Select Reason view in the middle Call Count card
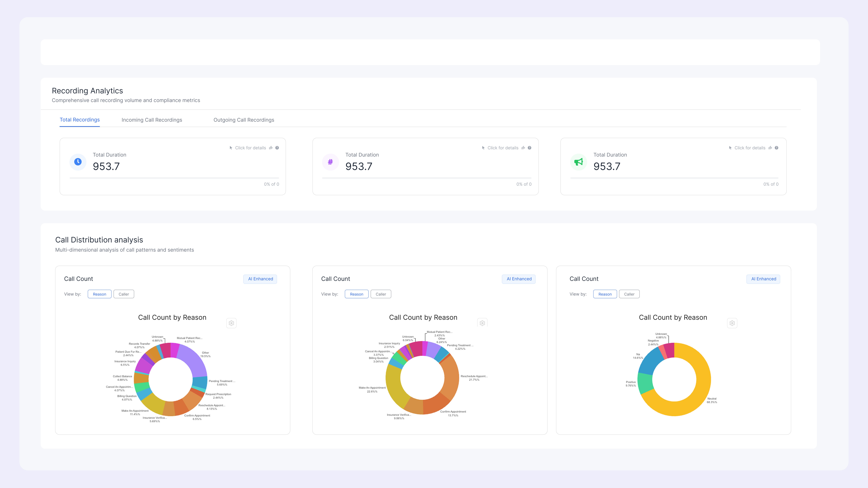 (356, 294)
